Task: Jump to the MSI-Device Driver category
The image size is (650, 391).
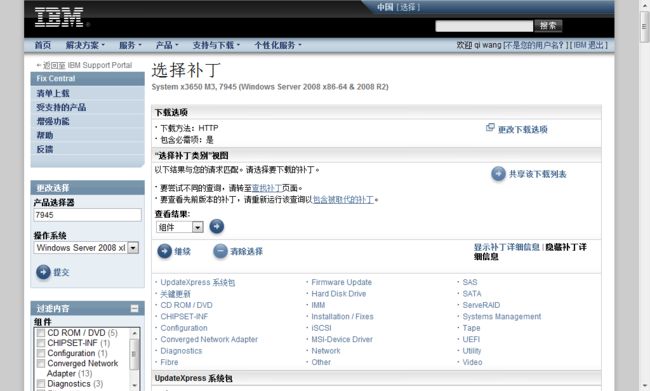Action: coord(342,340)
